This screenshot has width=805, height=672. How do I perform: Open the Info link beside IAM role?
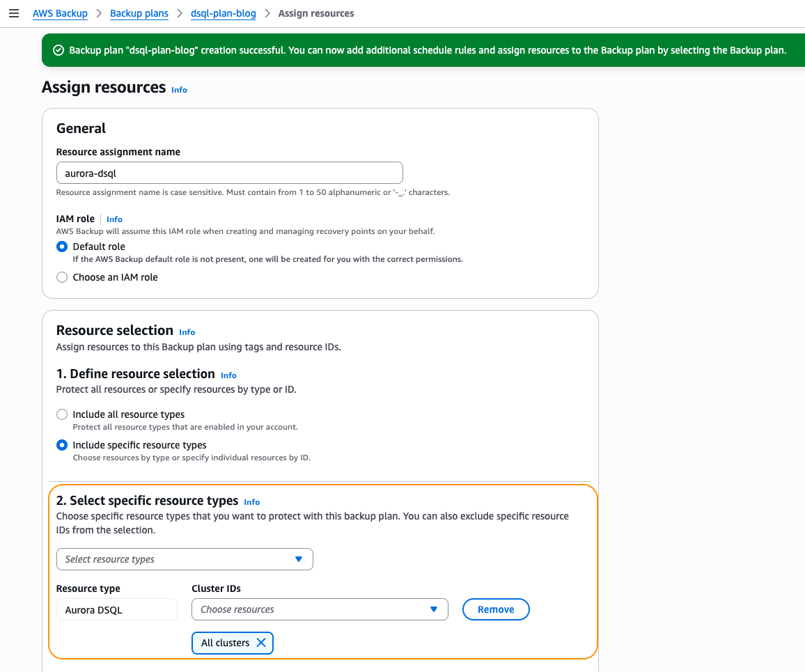[114, 219]
